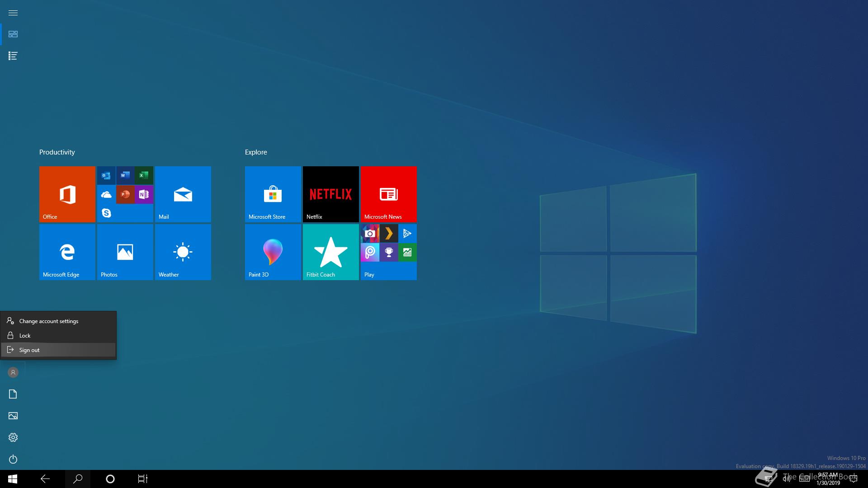Viewport: 868px width, 488px height.
Task: Open the Fitbit Coach tile
Action: [x=331, y=252]
